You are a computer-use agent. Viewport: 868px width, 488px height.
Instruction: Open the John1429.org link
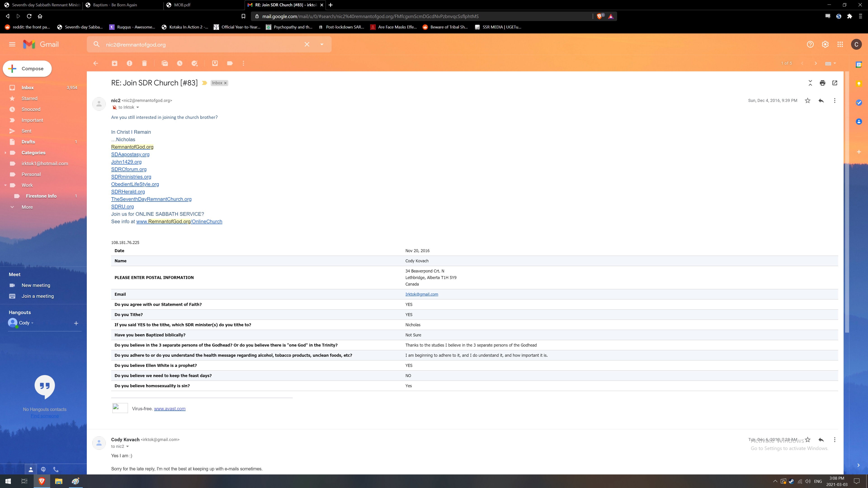[126, 162]
